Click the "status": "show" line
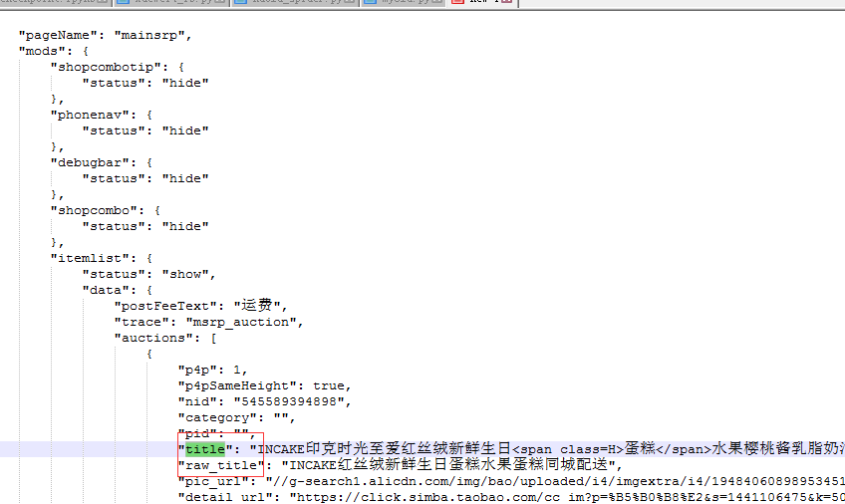845x504 pixels. (148, 275)
